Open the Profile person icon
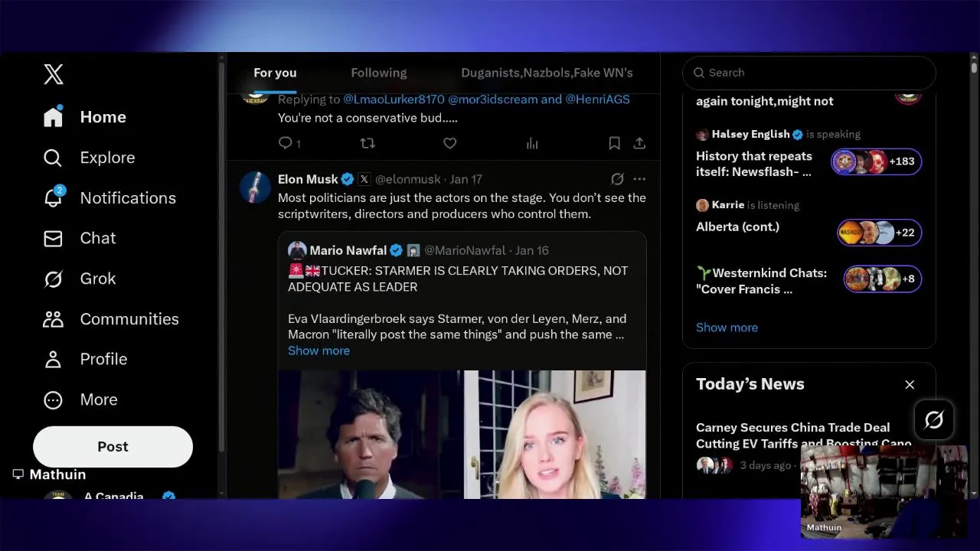The height and width of the screenshot is (551, 980). coord(53,359)
